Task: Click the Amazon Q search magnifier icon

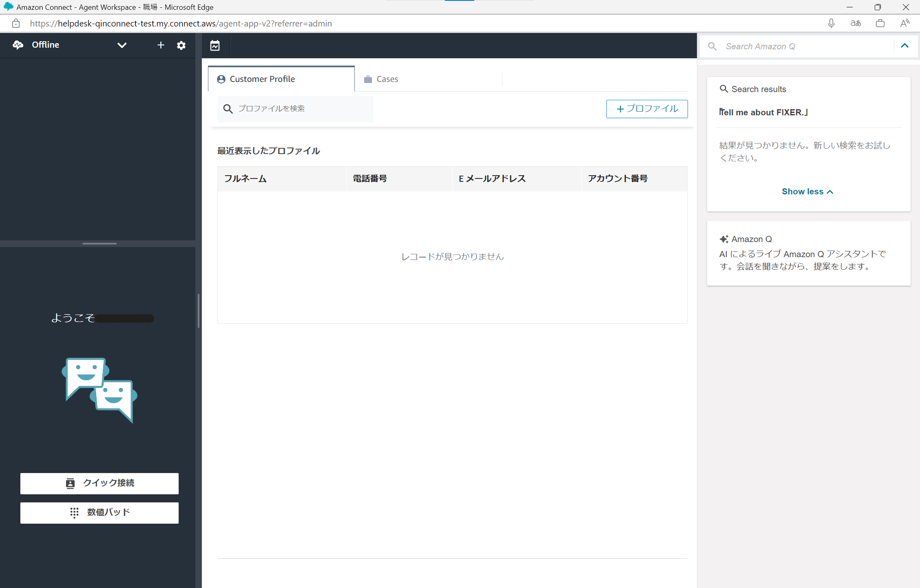Action: coord(712,46)
